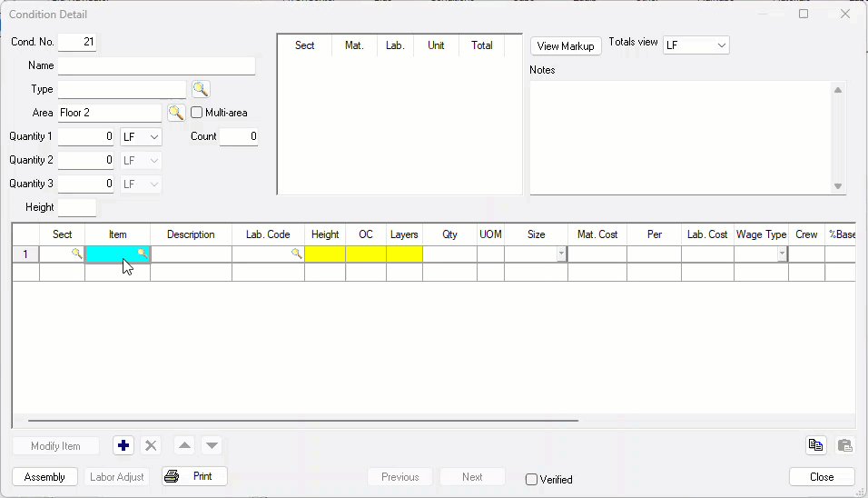Viewport: 868px width, 498px height.
Task: Click the Modify Item button
Action: [55, 446]
